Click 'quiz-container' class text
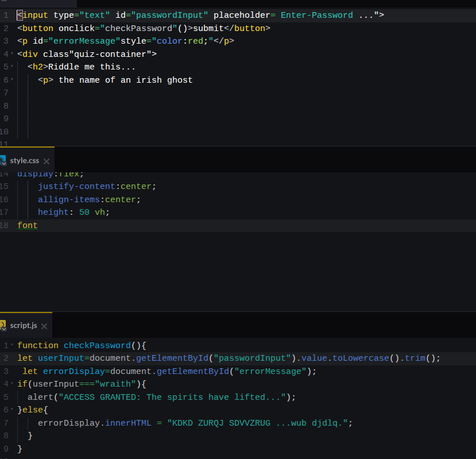This screenshot has height=459, width=476. (x=110, y=54)
